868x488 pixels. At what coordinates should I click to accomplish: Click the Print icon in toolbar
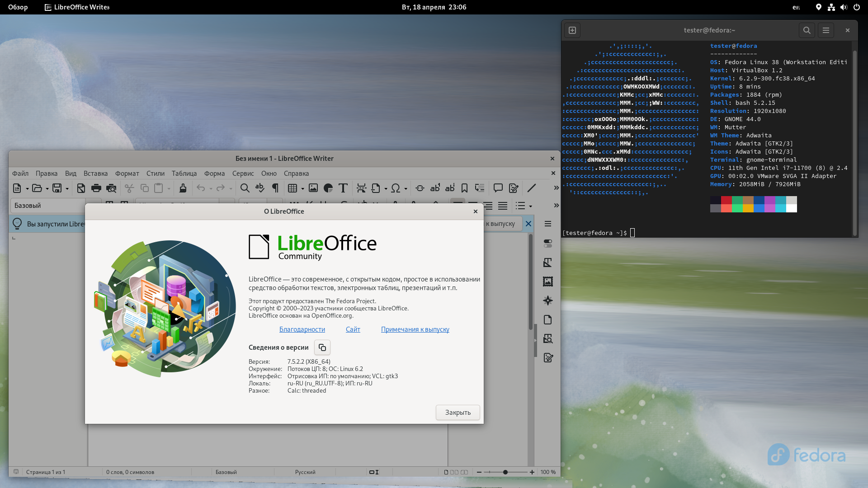[96, 188]
